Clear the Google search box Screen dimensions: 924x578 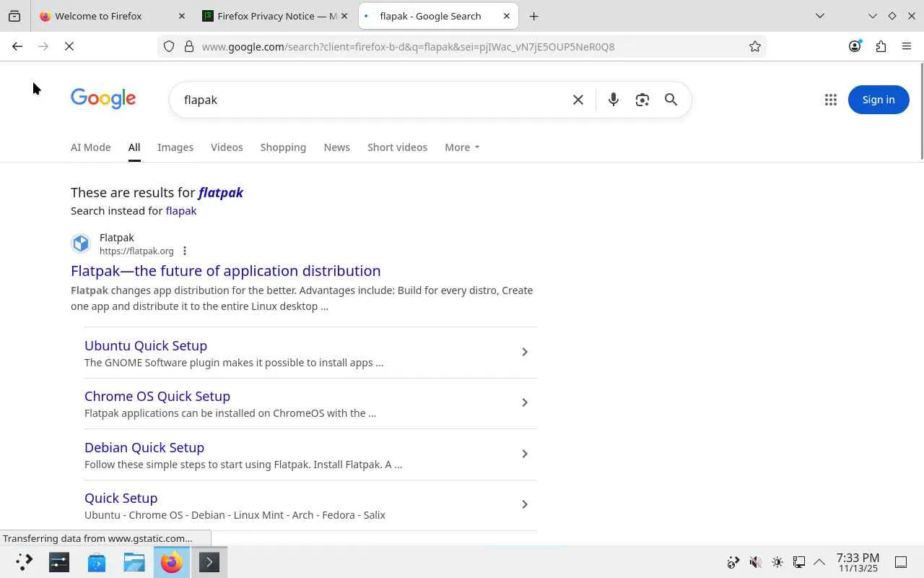pos(578,100)
